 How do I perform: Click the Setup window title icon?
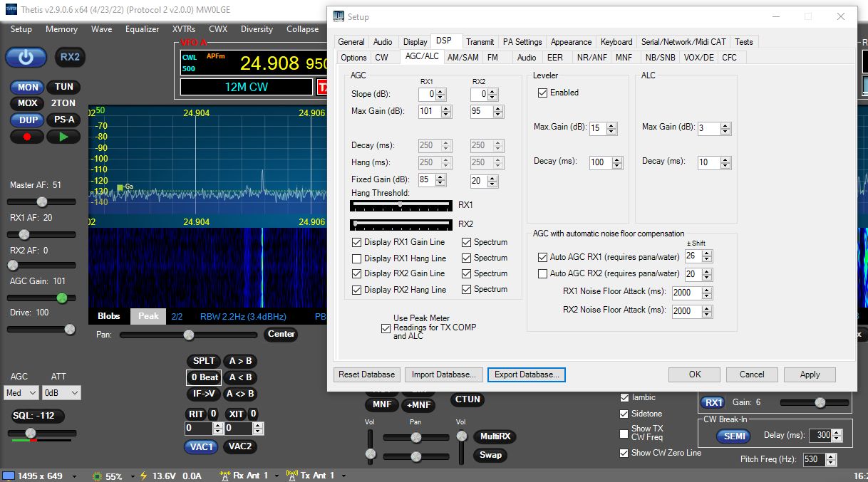(x=339, y=16)
